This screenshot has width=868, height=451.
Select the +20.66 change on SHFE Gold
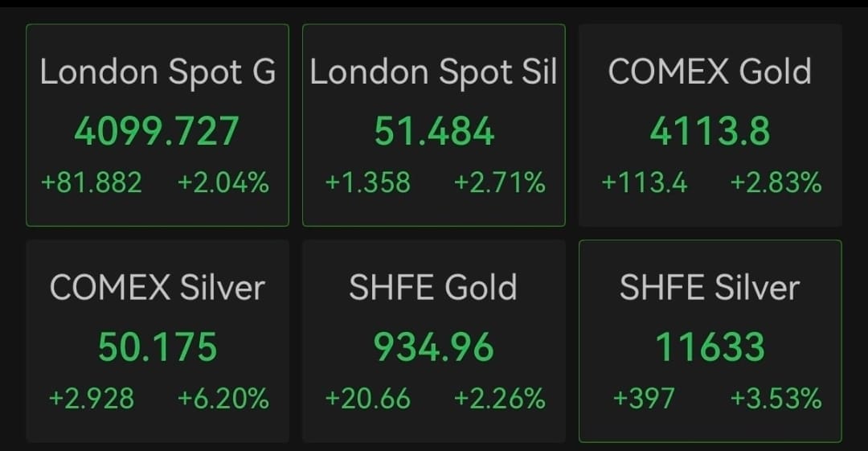(x=368, y=398)
